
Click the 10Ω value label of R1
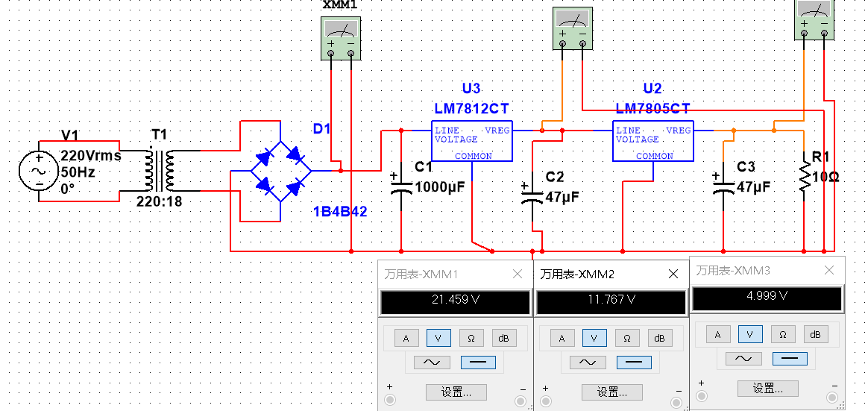point(826,178)
